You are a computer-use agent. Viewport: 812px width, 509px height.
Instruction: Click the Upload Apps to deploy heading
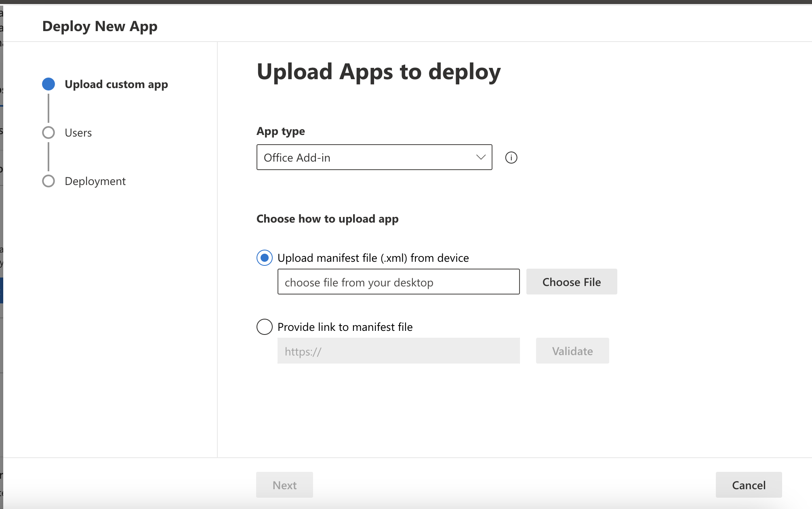point(379,72)
